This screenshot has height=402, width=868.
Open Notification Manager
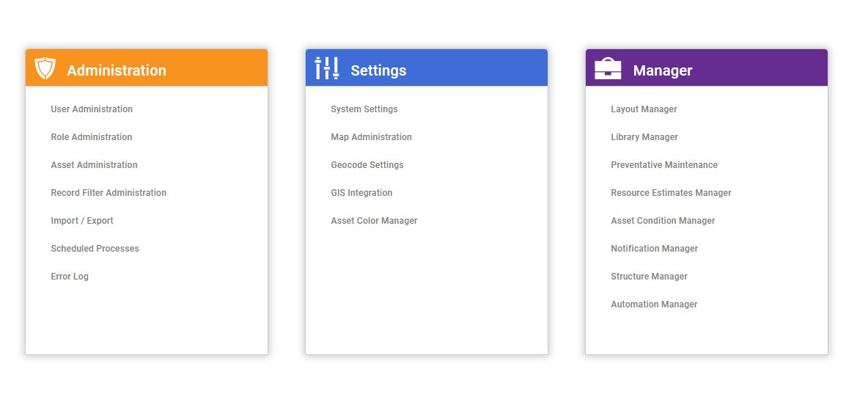click(655, 248)
